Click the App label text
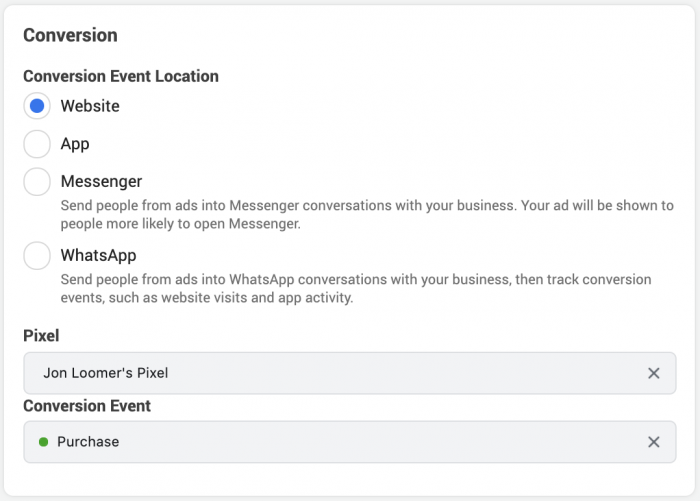700x501 pixels. pyautogui.click(x=75, y=144)
